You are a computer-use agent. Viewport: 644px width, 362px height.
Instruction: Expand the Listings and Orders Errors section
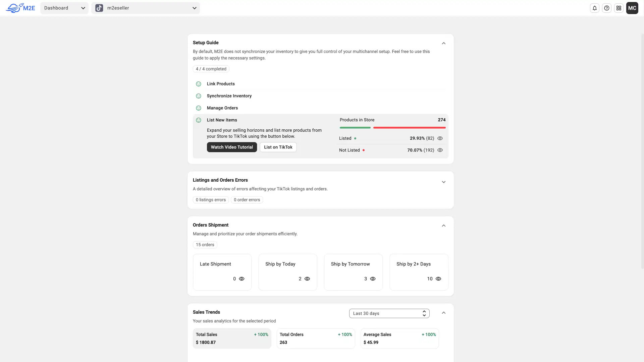[443, 182]
